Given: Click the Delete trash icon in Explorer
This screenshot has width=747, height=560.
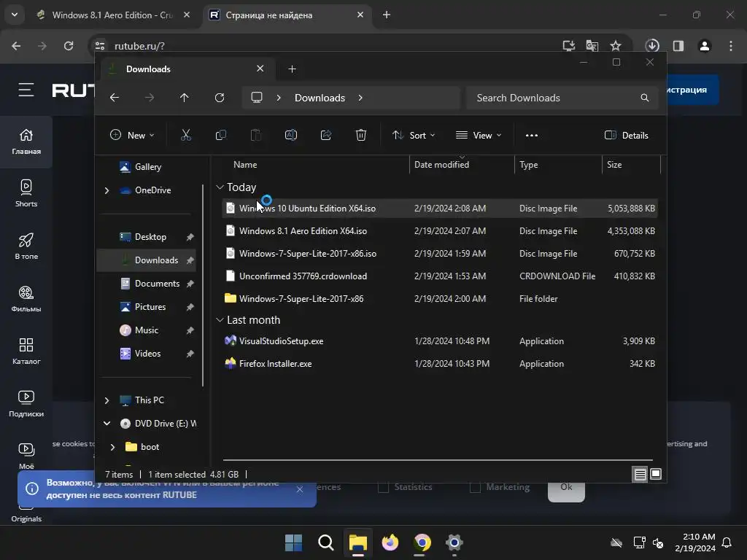Looking at the screenshot, I should point(361,135).
